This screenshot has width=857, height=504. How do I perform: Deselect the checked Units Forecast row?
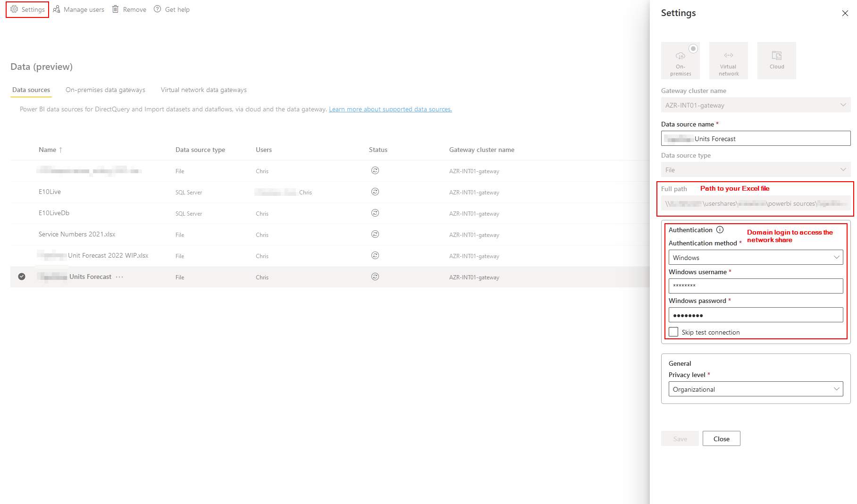pyautogui.click(x=21, y=277)
